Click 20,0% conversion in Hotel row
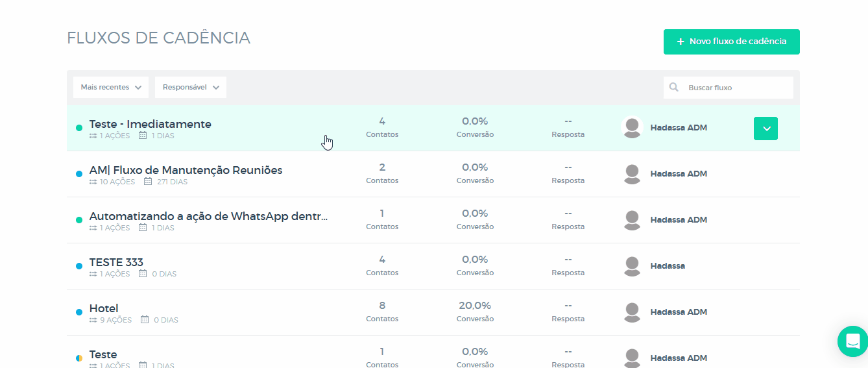The image size is (868, 368). pyautogui.click(x=475, y=306)
